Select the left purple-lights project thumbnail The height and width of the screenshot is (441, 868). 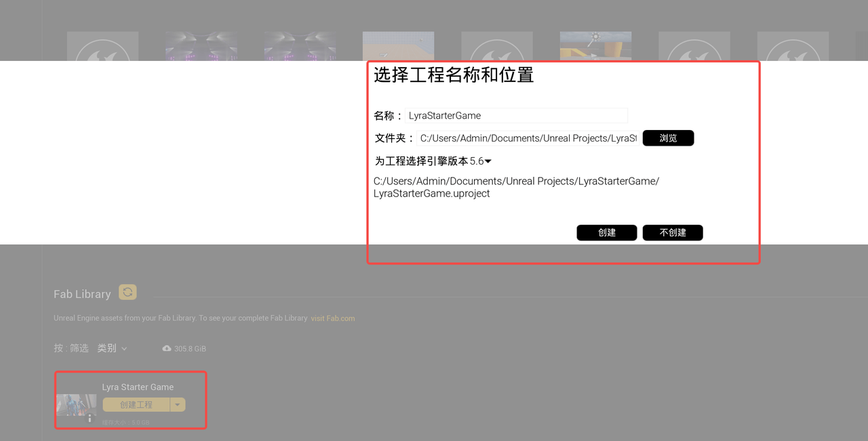tap(201, 47)
